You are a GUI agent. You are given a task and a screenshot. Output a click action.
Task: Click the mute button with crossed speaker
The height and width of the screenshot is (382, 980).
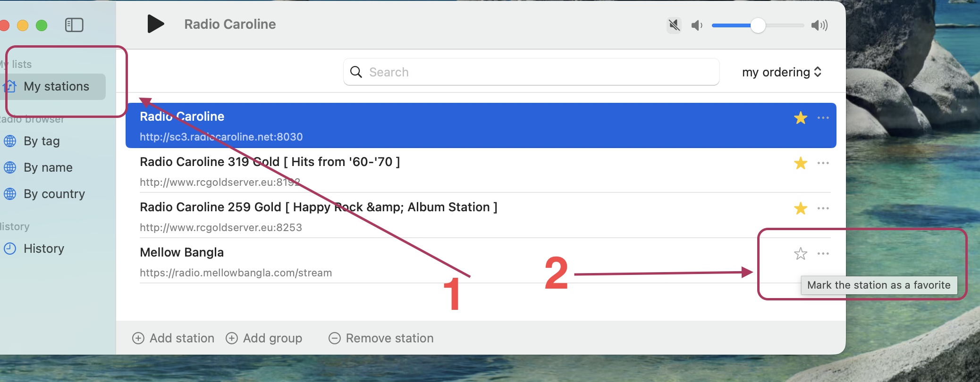tap(674, 25)
